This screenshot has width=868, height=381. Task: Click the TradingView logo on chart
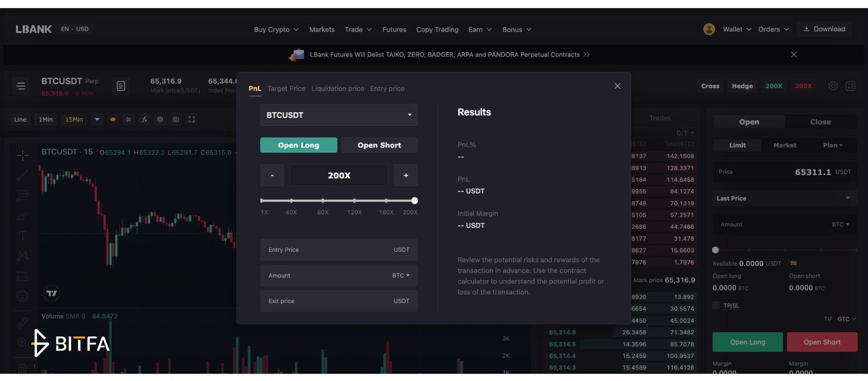[52, 293]
